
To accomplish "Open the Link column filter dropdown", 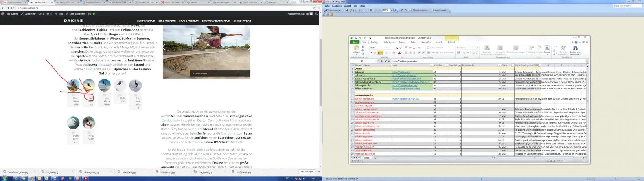I will [431, 65].
